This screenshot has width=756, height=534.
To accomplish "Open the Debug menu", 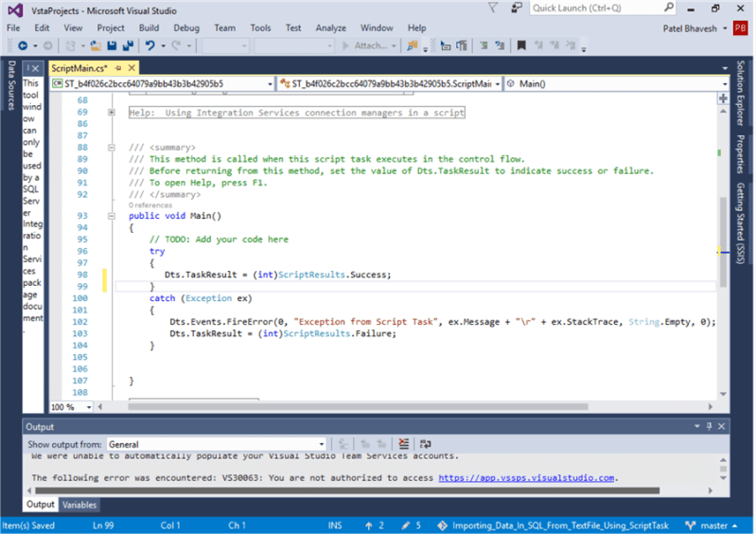I will click(x=186, y=28).
